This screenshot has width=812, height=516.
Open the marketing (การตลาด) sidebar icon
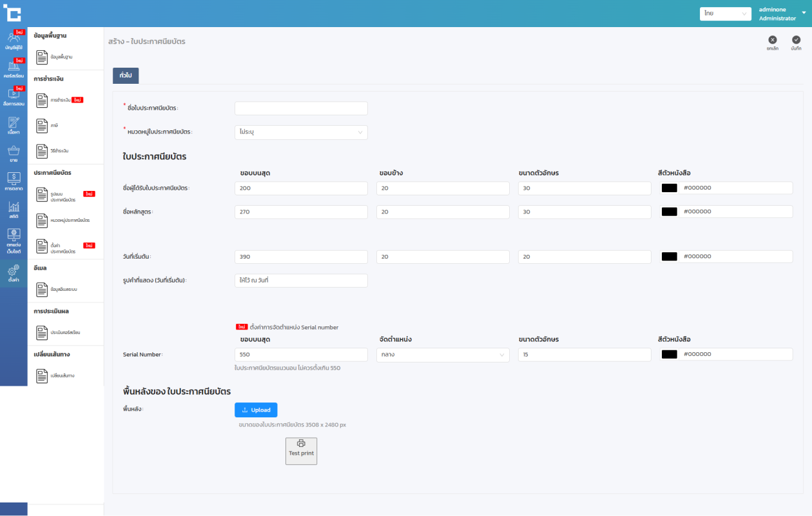(14, 182)
